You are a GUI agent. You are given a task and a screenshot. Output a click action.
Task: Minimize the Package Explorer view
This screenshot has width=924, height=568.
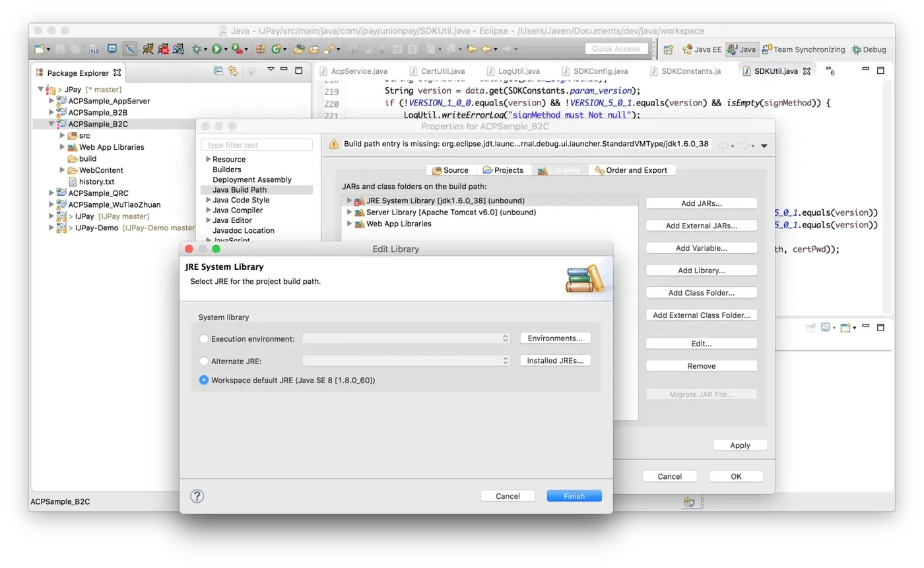tap(284, 69)
